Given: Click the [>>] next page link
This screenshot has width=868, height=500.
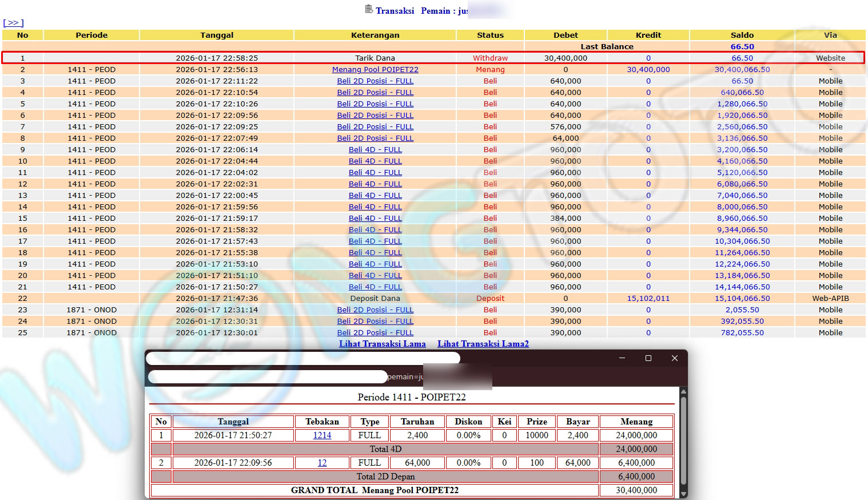Looking at the screenshot, I should point(13,23).
